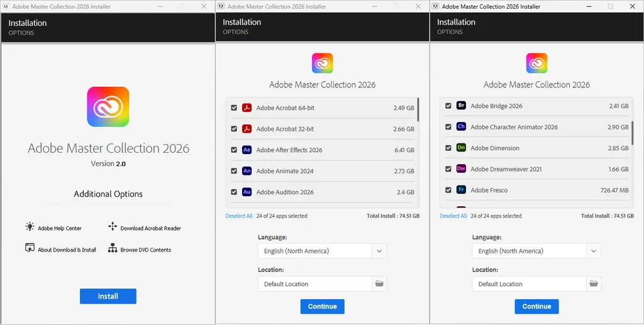Click the Adobe Acrobat 32-bit red icon
This screenshot has width=644, height=325.
tap(247, 129)
